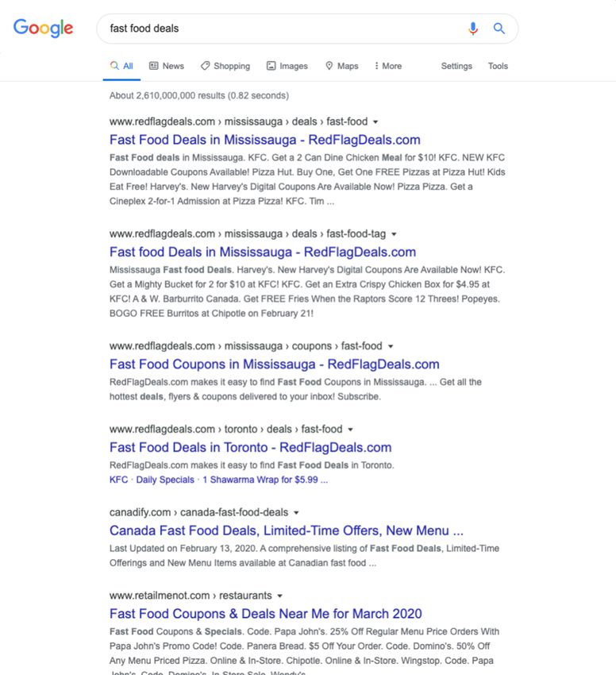Open the Settings menu
The height and width of the screenshot is (675, 616).
[456, 66]
